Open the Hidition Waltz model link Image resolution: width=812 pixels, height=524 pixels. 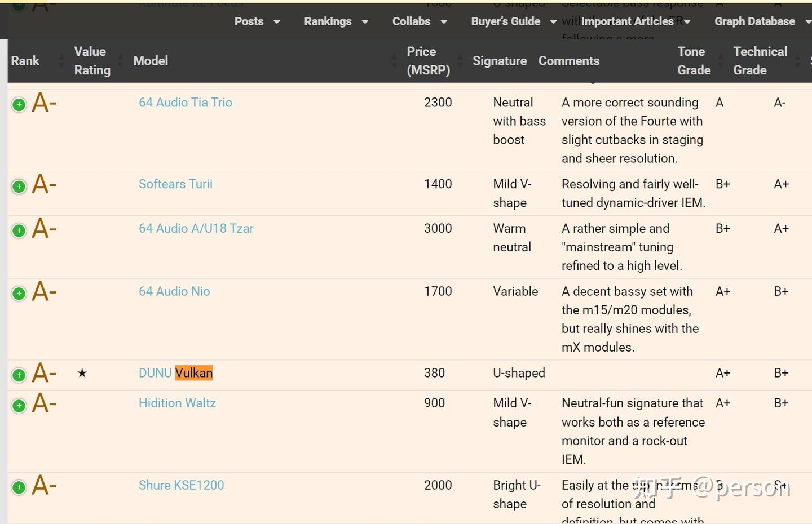pyautogui.click(x=177, y=403)
